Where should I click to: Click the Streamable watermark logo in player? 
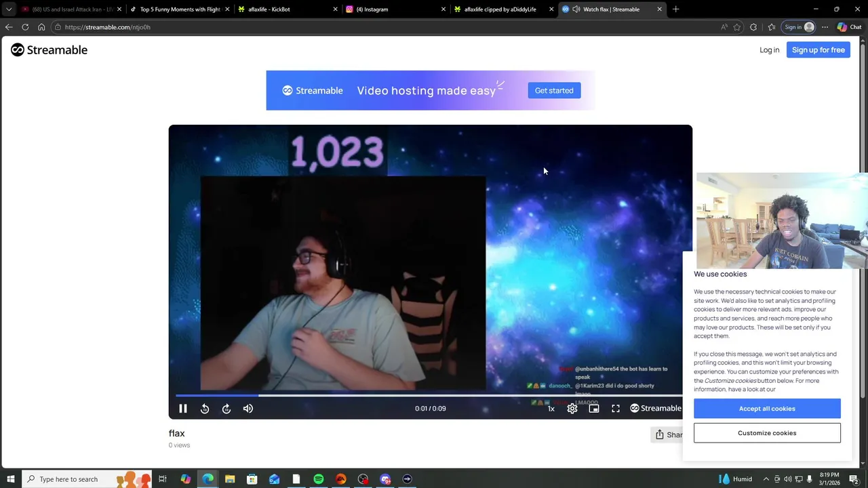point(656,408)
